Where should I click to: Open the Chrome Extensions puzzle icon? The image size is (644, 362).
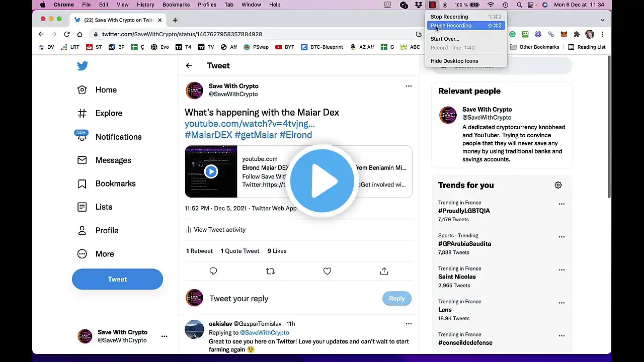pos(577,34)
